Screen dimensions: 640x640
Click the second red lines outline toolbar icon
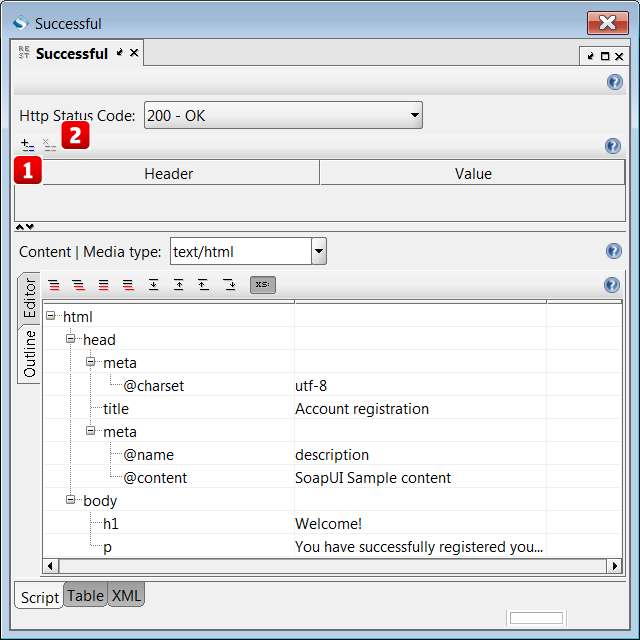point(78,284)
